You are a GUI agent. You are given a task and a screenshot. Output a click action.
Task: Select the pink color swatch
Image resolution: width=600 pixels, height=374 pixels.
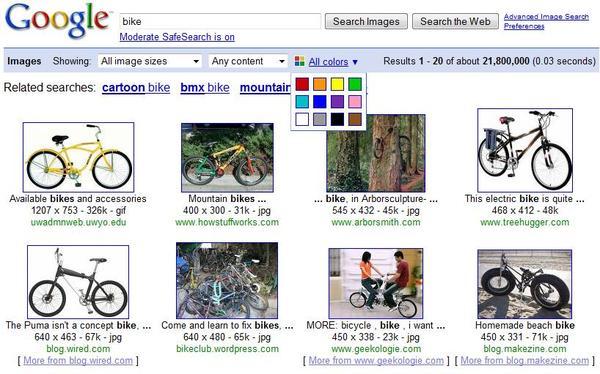coord(355,101)
